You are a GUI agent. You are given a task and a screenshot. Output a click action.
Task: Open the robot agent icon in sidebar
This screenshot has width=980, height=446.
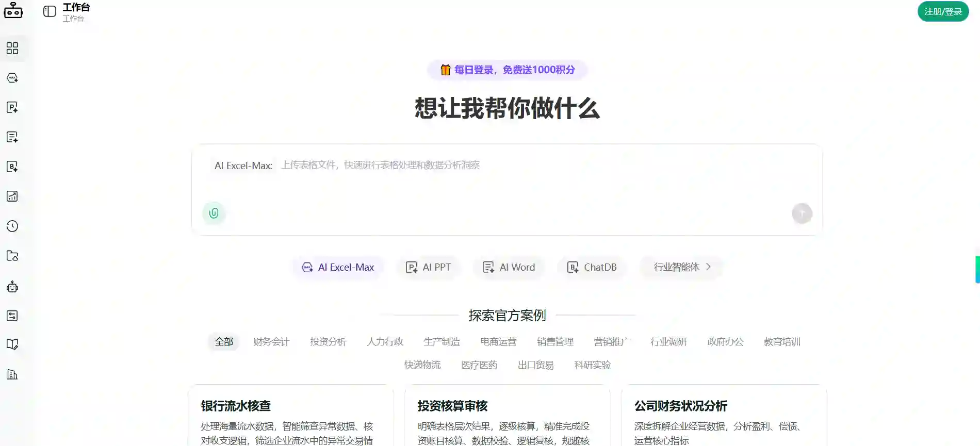12,287
